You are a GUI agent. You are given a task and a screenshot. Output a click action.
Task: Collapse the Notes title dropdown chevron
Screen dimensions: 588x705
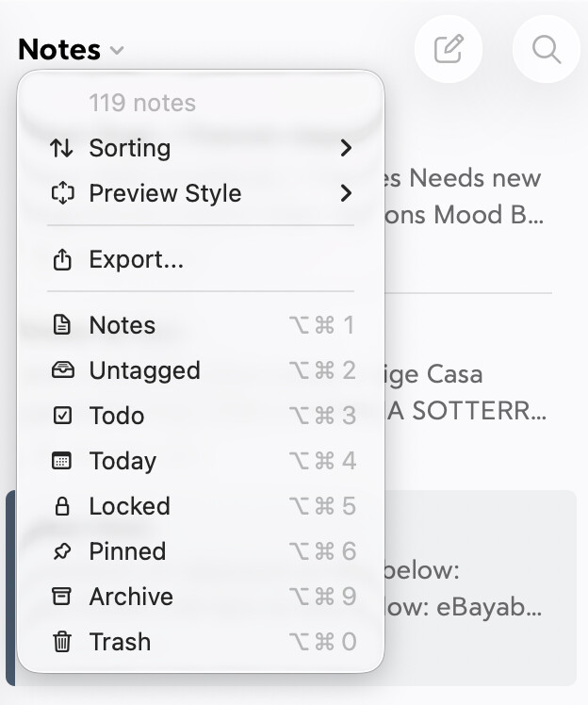pos(117,51)
